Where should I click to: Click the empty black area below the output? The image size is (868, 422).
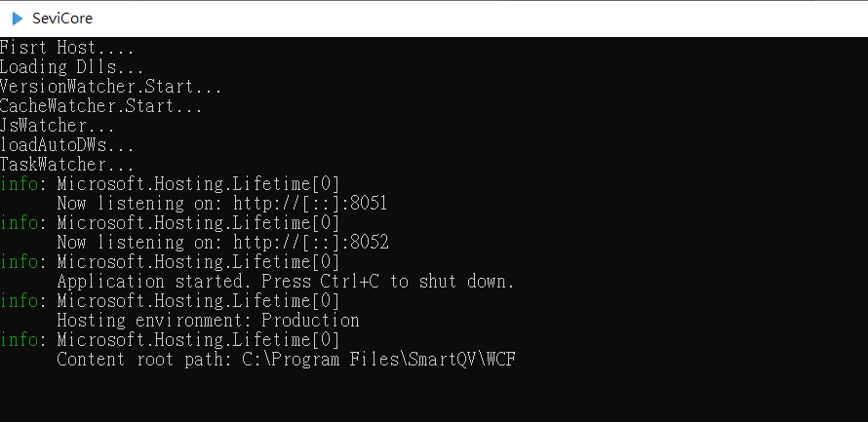click(x=434, y=396)
